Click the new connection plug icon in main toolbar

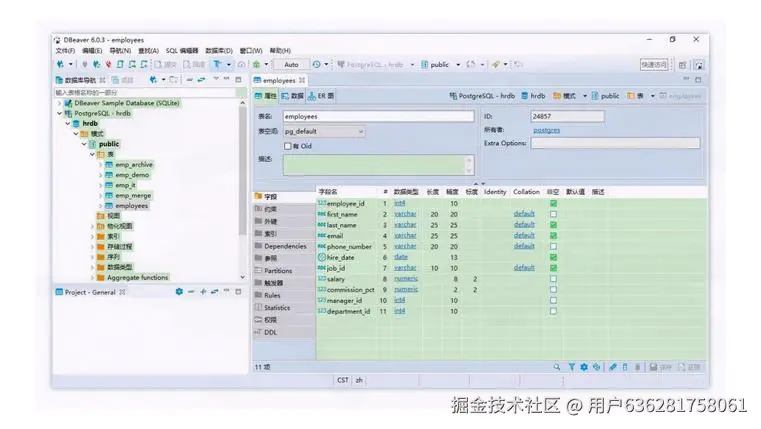[x=60, y=64]
